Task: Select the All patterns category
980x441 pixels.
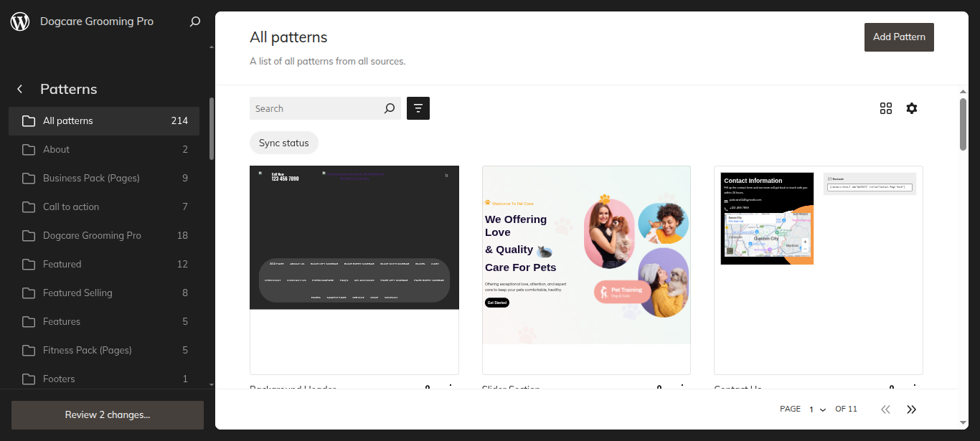Action: pyautogui.click(x=104, y=120)
